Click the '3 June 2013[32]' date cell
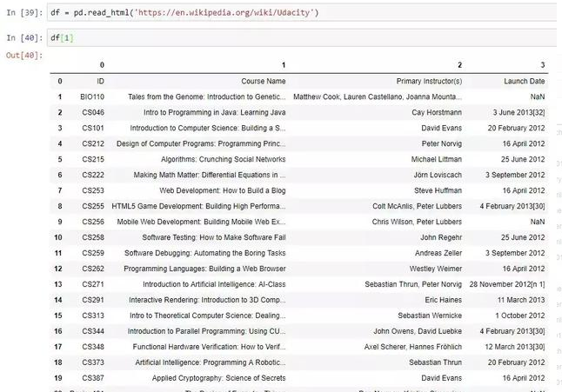The height and width of the screenshot is (392, 562). coord(519,112)
